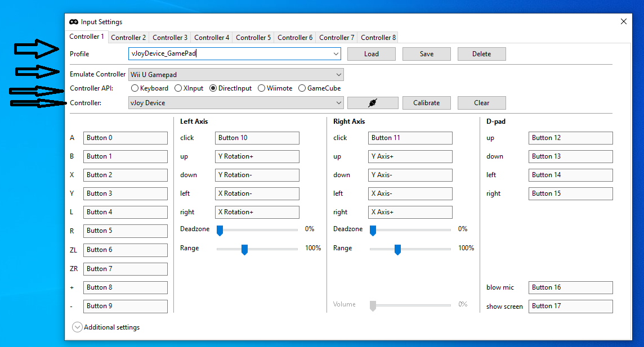Viewport: 644px width, 347px height.
Task: Switch to the Controller 8 tab
Action: [x=378, y=37]
